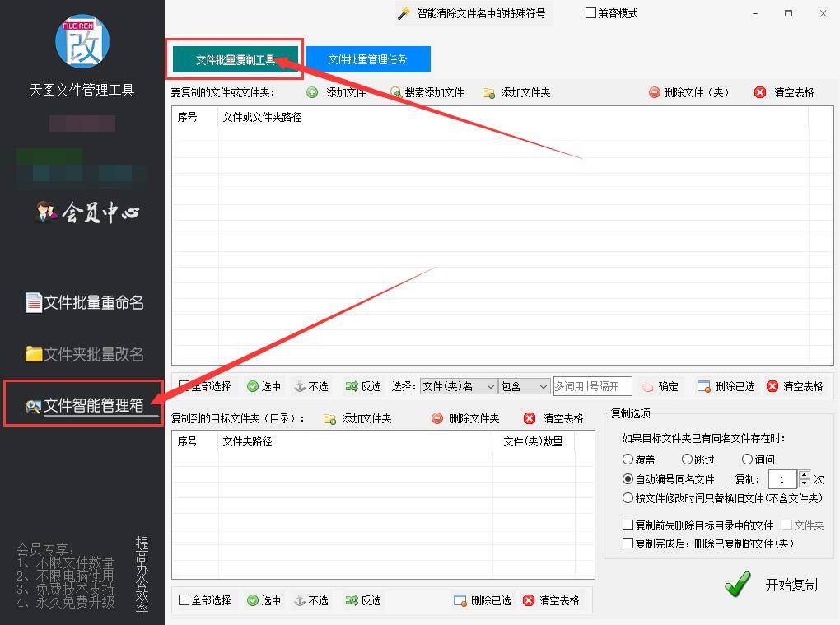Click the 多词用|号隔开 keyword field
Screen dimensions: 840x625
pos(592,386)
